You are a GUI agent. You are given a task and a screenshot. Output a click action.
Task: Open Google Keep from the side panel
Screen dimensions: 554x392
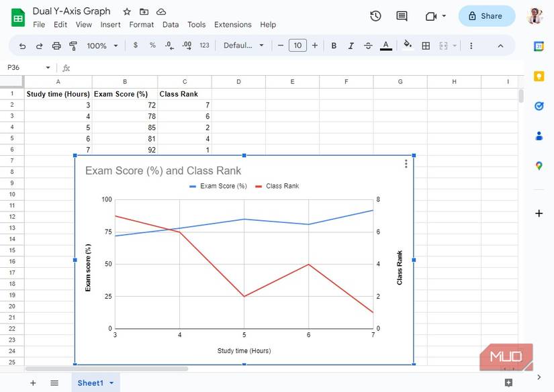click(539, 76)
